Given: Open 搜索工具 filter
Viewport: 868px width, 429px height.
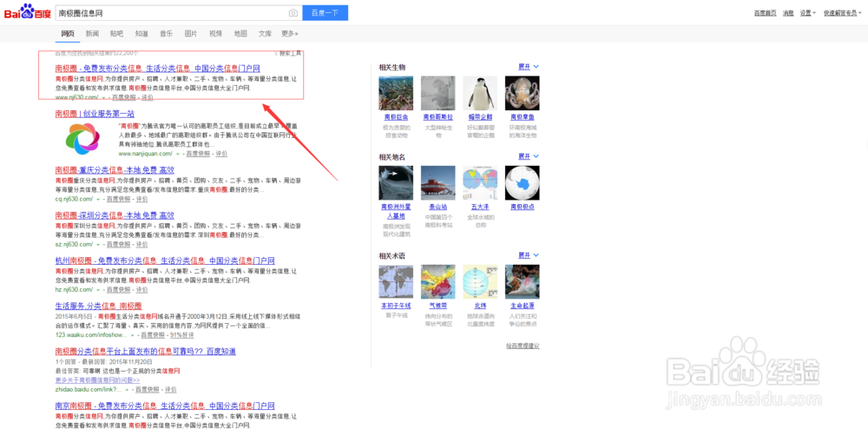Looking at the screenshot, I should pos(288,54).
